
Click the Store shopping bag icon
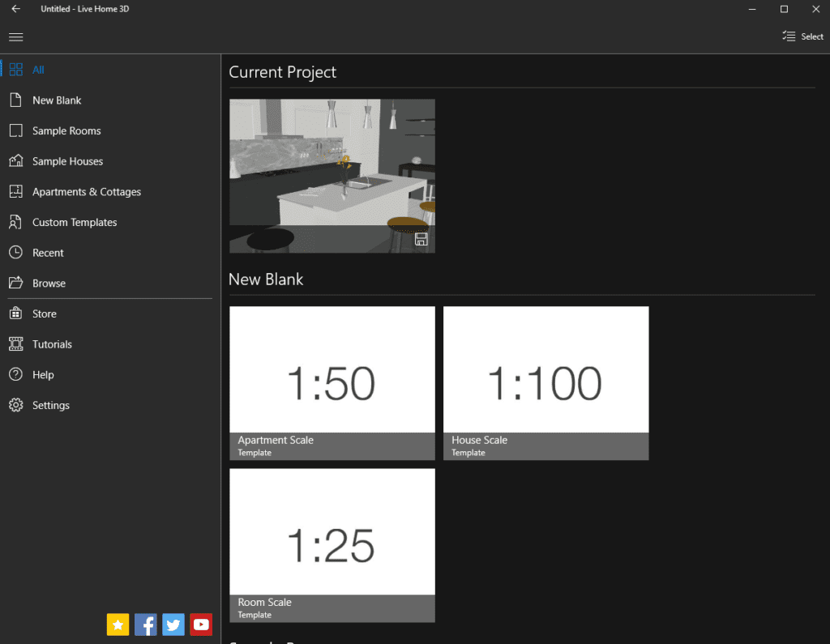pyautogui.click(x=16, y=313)
